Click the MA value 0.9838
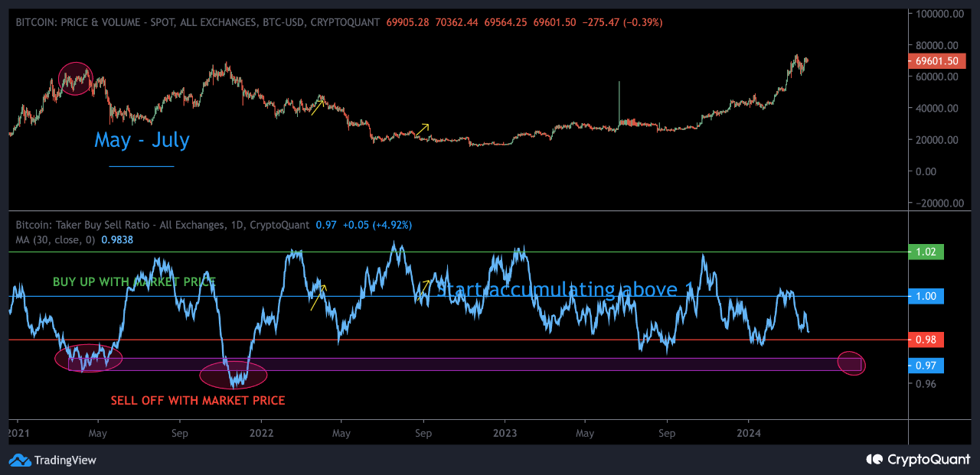Screen dimensions: 980x475 [x=117, y=239]
